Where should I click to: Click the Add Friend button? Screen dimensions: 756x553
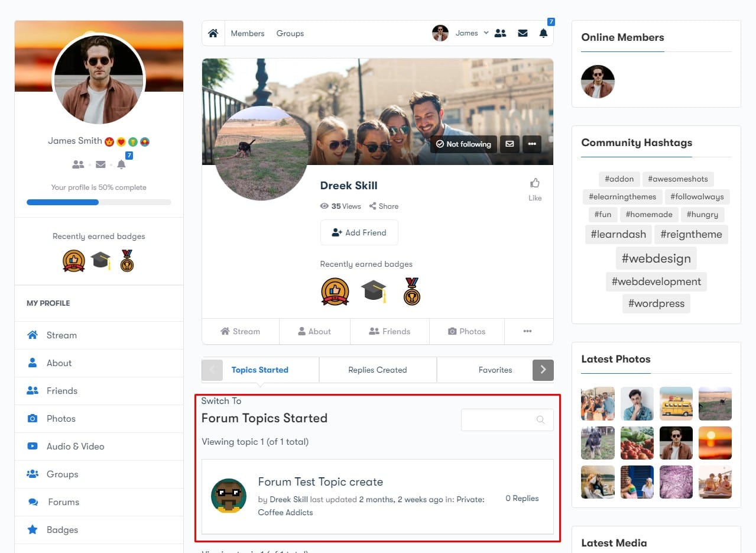(359, 232)
